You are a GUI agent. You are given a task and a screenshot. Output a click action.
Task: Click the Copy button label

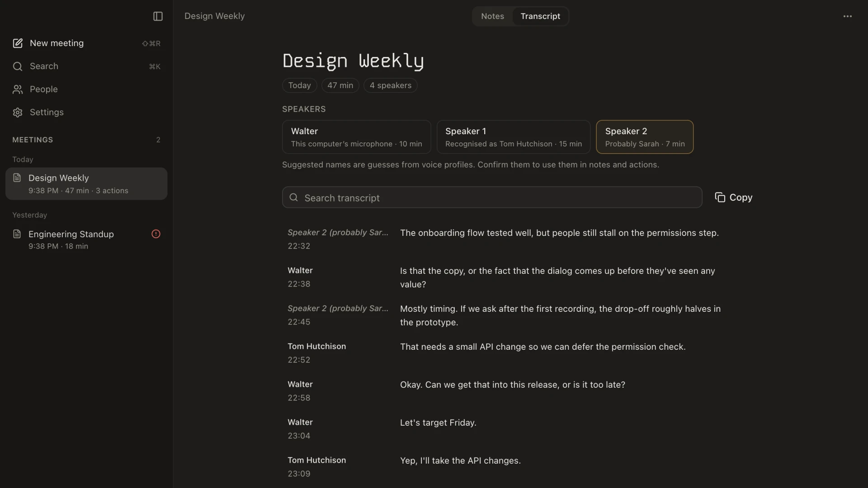[741, 197]
